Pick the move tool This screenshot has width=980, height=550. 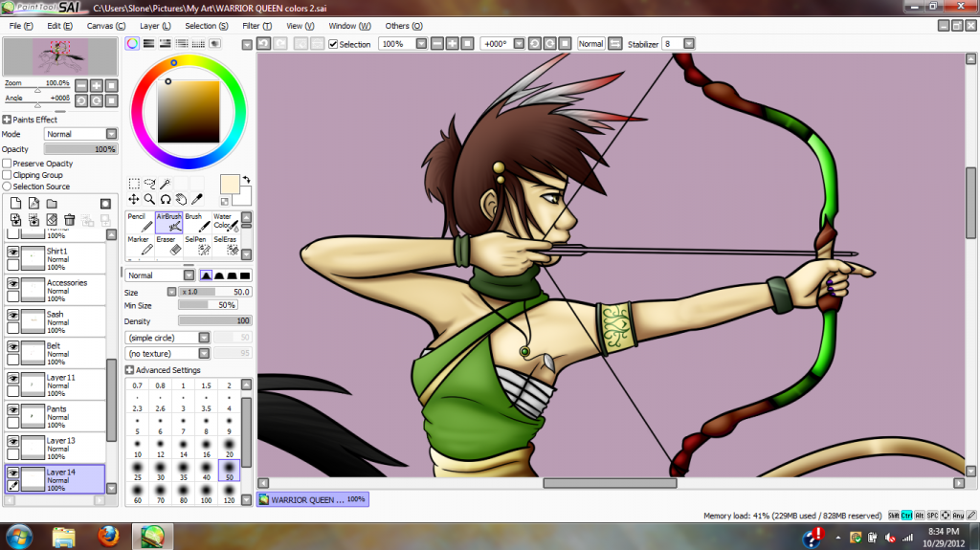tap(134, 199)
